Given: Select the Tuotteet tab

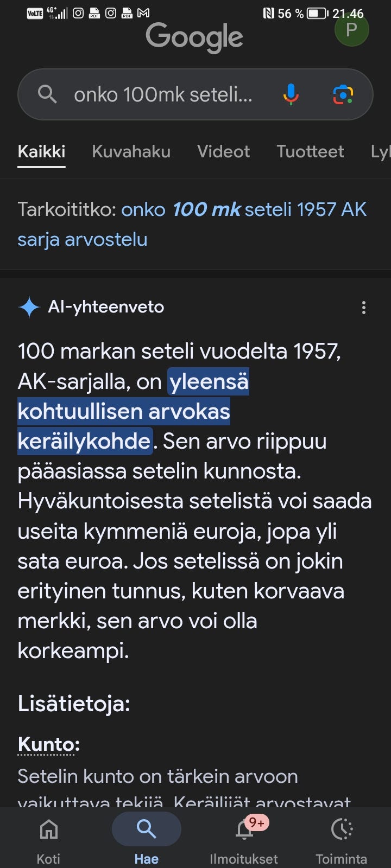Looking at the screenshot, I should click(310, 151).
